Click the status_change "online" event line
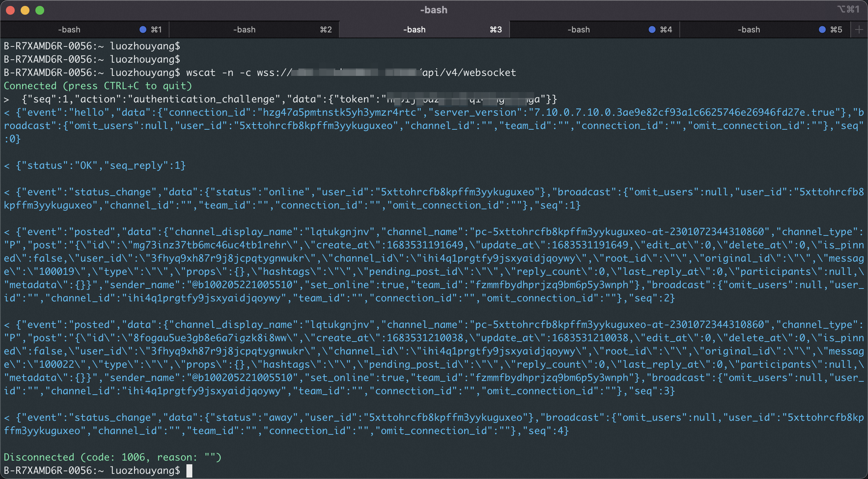Image resolution: width=868 pixels, height=479 pixels. [434, 199]
